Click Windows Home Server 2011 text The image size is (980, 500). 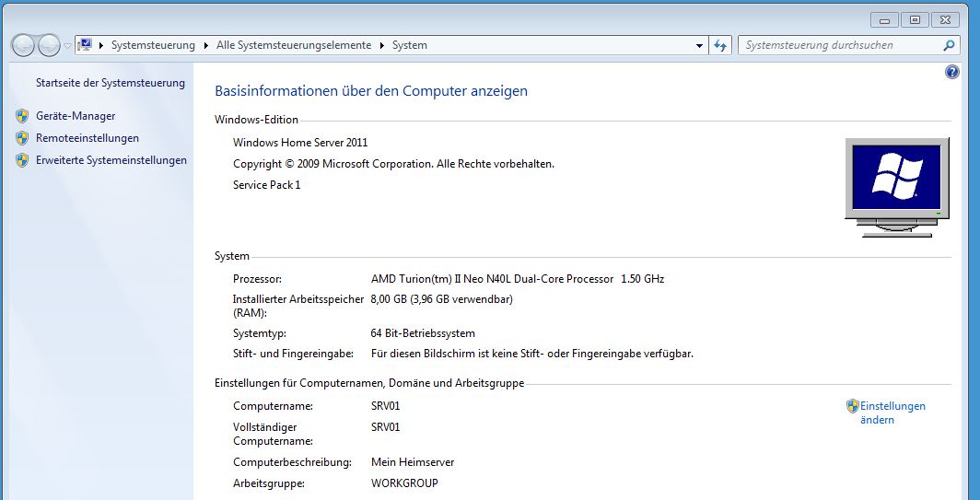(300, 143)
